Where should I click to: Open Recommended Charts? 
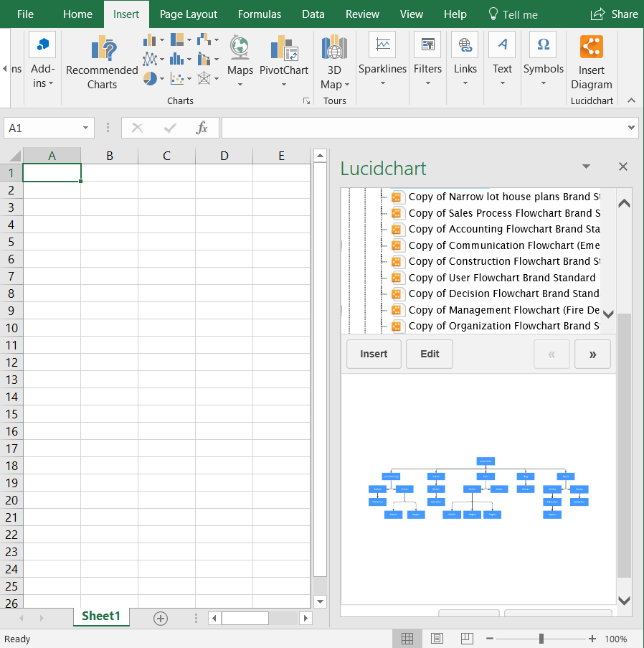(x=102, y=62)
